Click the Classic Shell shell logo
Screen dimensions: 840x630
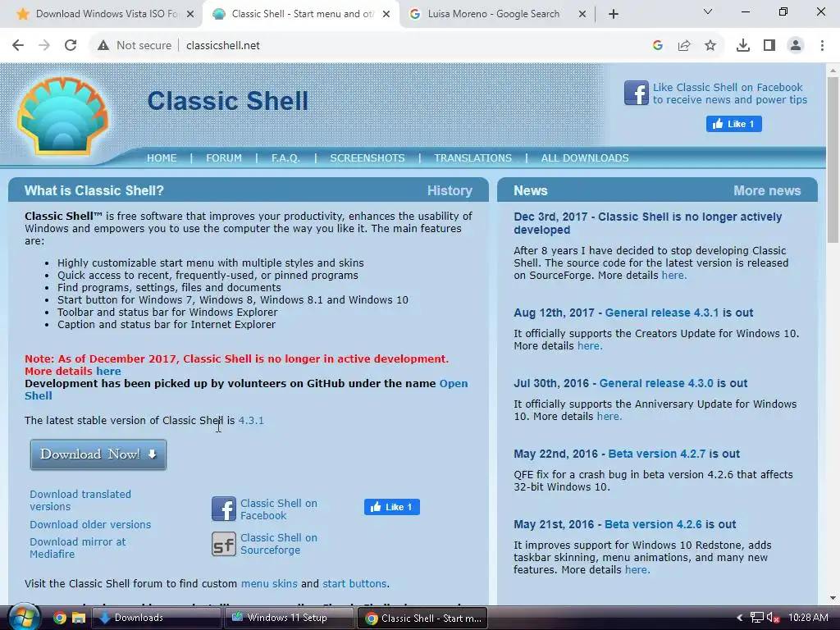(63, 116)
